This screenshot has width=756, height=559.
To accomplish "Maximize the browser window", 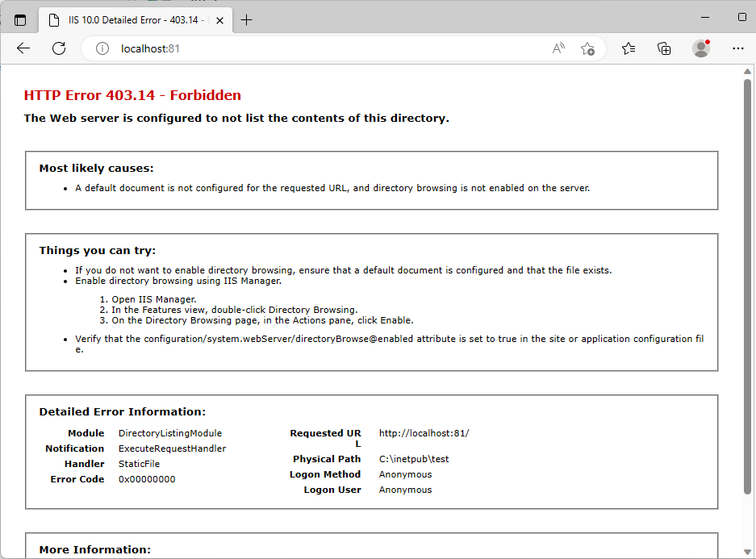I will pos(741,17).
